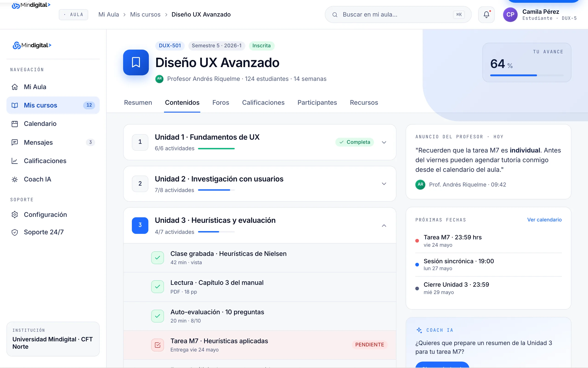Focus the Buscar en mi aula search field
The height and width of the screenshot is (368, 588).
(398, 15)
